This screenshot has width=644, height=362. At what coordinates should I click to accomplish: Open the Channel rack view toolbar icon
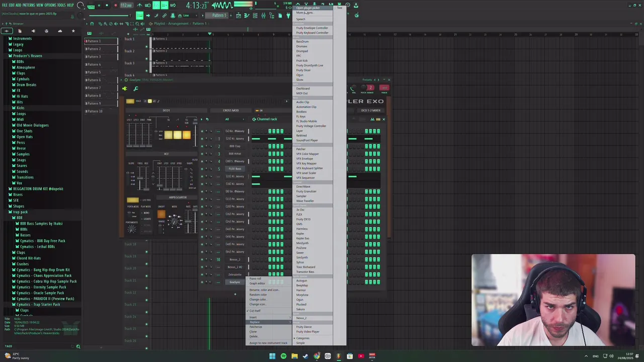tap(255, 16)
